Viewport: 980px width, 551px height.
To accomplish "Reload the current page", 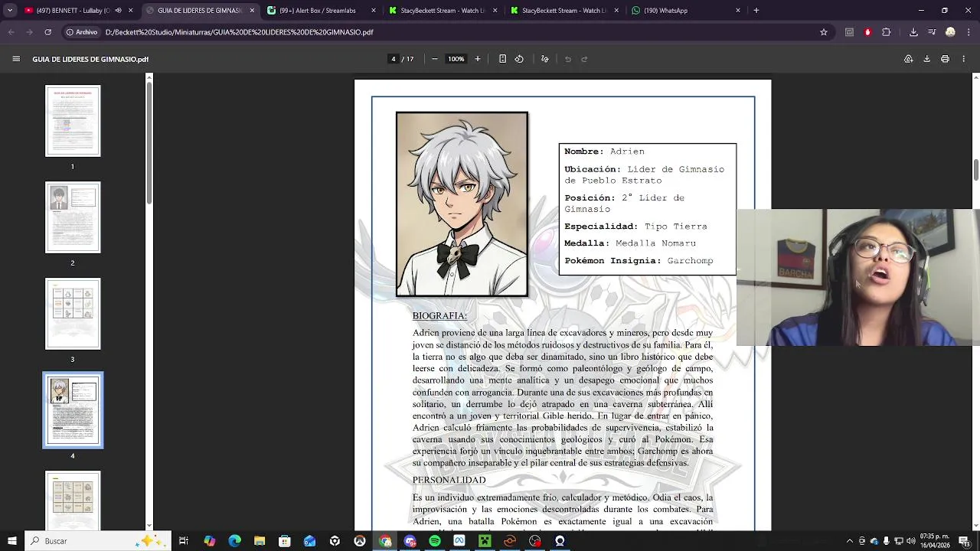I will pyautogui.click(x=47, y=32).
